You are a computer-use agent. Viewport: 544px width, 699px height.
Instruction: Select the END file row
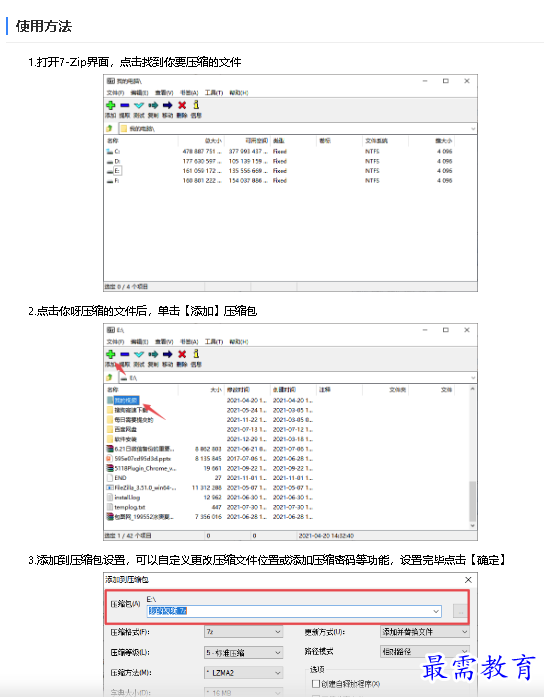coord(210,478)
